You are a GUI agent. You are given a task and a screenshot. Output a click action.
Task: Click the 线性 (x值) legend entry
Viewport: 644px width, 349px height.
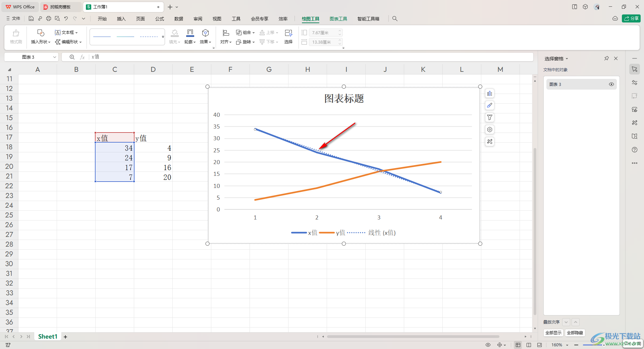(x=372, y=233)
